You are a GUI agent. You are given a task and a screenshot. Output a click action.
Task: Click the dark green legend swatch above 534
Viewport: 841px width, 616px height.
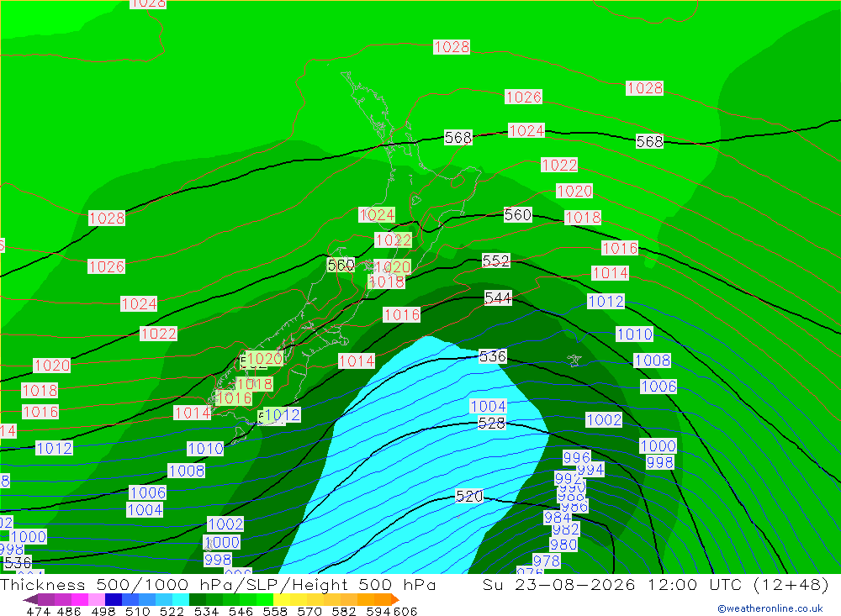(x=198, y=599)
